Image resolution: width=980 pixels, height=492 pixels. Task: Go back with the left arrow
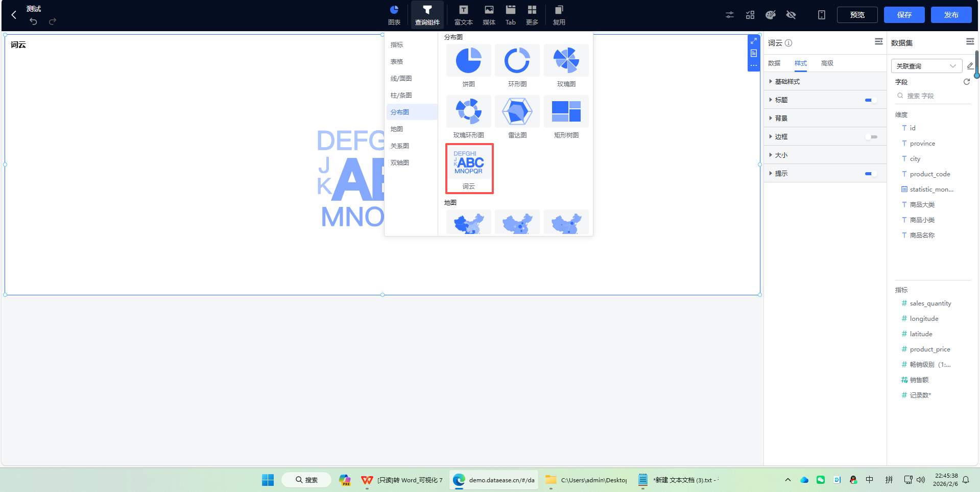coord(14,15)
